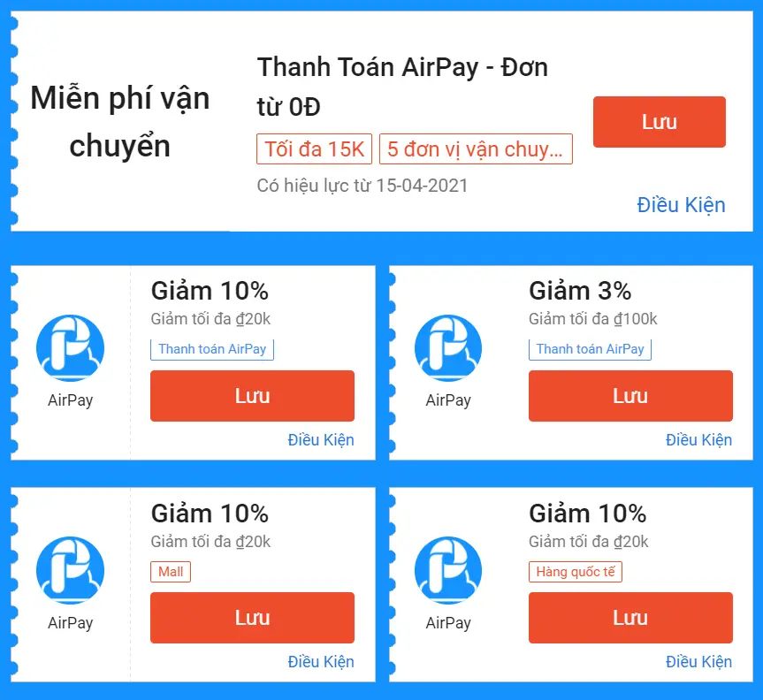Save the Miễn phí vận chuyển voucher with Lưu

point(659,122)
